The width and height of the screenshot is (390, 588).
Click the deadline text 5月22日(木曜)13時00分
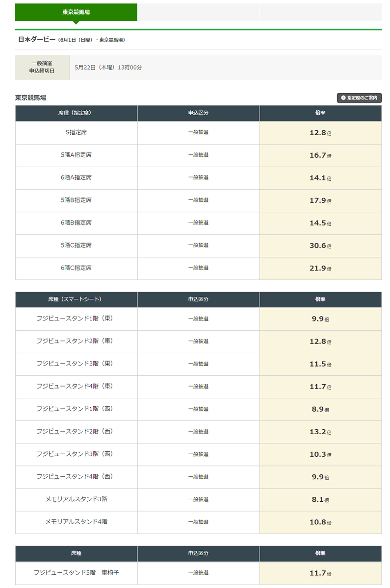[x=108, y=67]
